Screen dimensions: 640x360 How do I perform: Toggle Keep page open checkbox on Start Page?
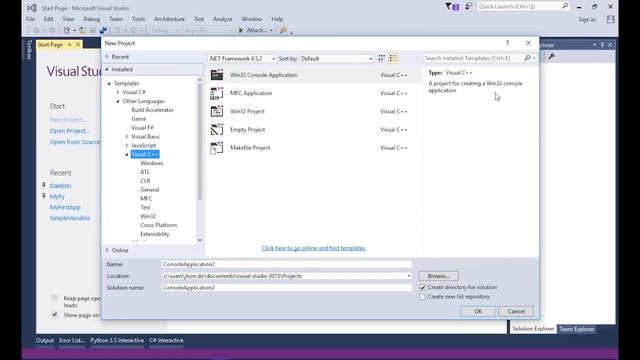pos(55,298)
